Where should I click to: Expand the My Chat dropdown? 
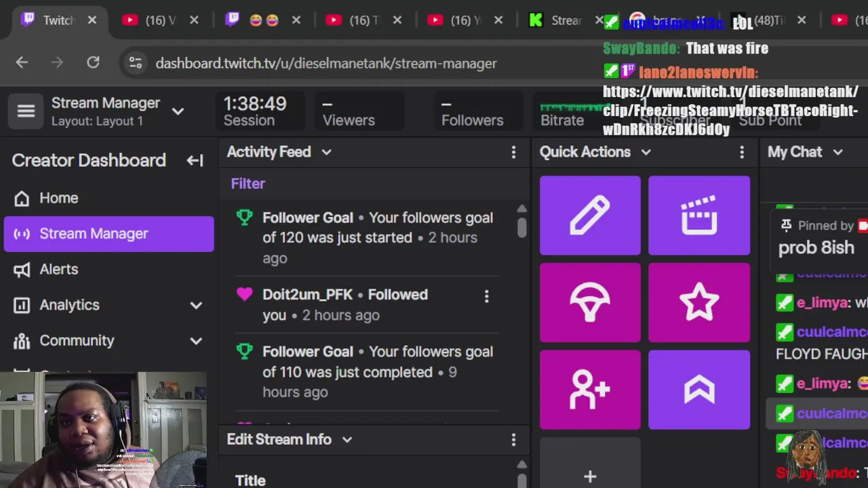pos(837,152)
